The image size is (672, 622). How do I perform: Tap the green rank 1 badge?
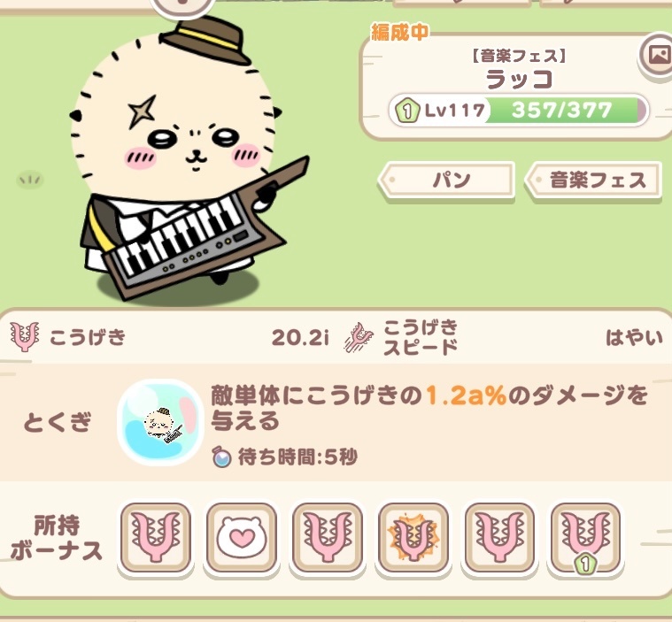(x=406, y=111)
